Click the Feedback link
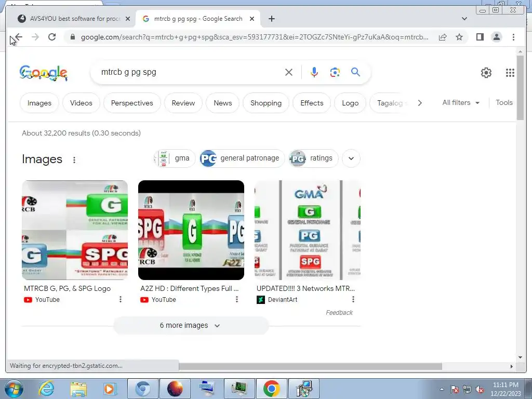Viewport: 532px width, 399px height. 339,312
